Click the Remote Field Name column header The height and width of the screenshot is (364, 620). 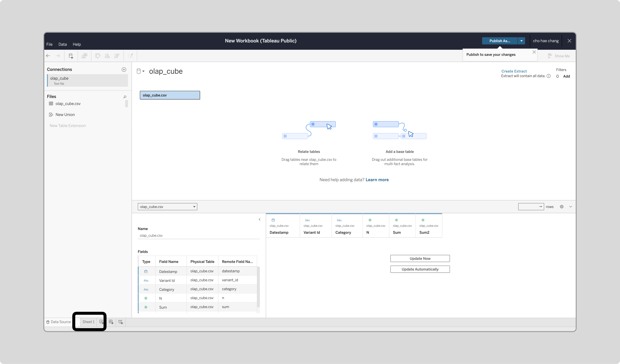237,262
